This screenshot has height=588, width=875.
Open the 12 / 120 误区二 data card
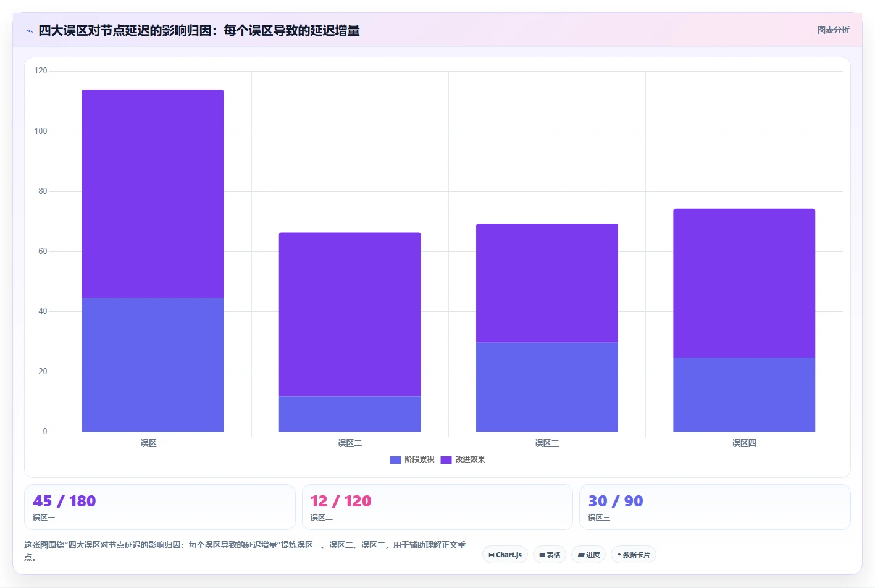tap(437, 507)
